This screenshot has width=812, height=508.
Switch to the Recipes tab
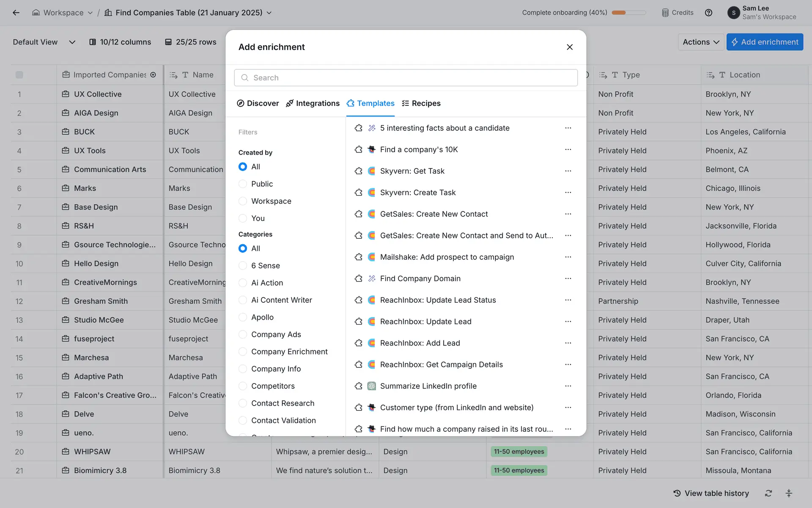[x=421, y=103]
